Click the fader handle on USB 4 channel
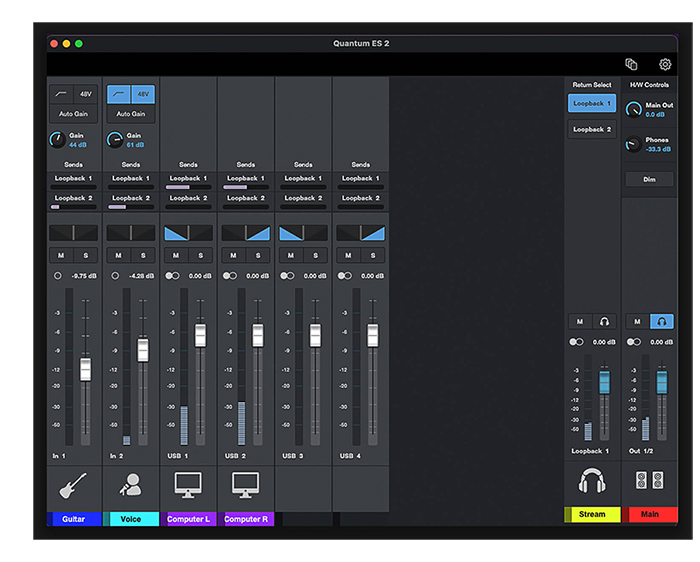Image resolution: width=700 pixels, height=562 pixels. coord(373,334)
